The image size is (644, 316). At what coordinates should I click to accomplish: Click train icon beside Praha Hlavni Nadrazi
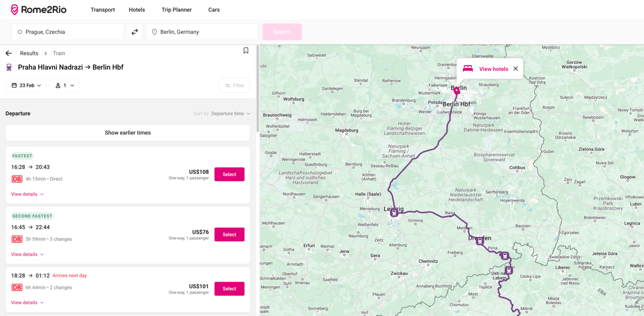(x=9, y=67)
